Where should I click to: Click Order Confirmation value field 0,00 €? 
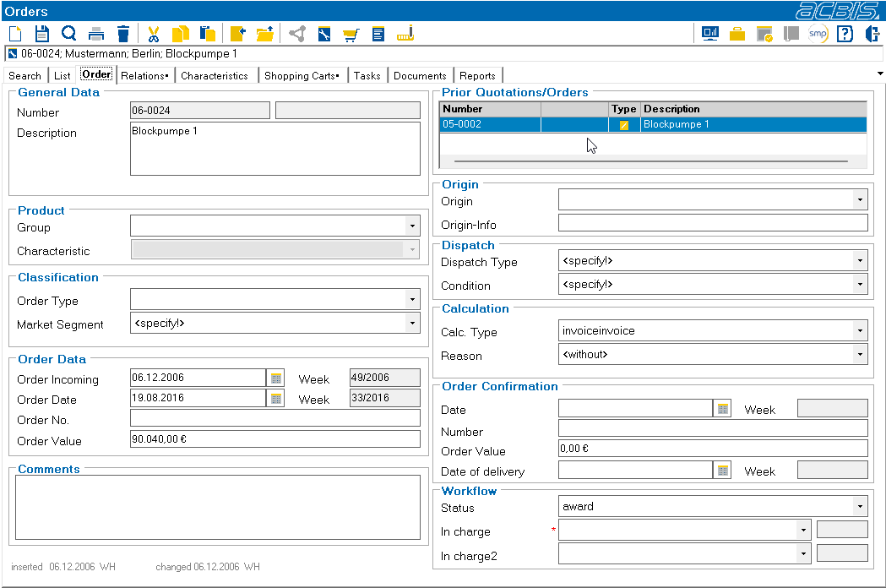[713, 449]
